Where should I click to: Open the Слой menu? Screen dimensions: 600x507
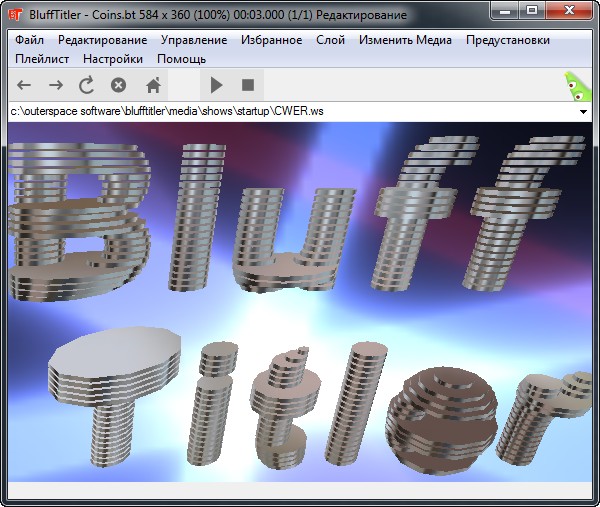(330, 40)
